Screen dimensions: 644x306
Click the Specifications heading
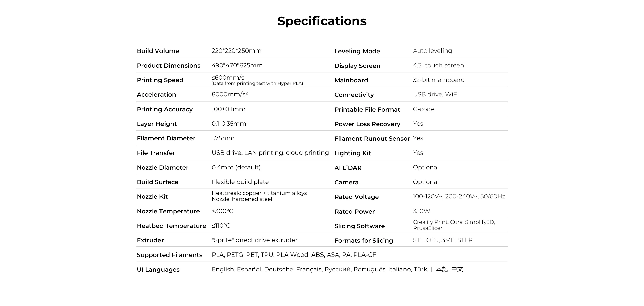[x=322, y=21]
